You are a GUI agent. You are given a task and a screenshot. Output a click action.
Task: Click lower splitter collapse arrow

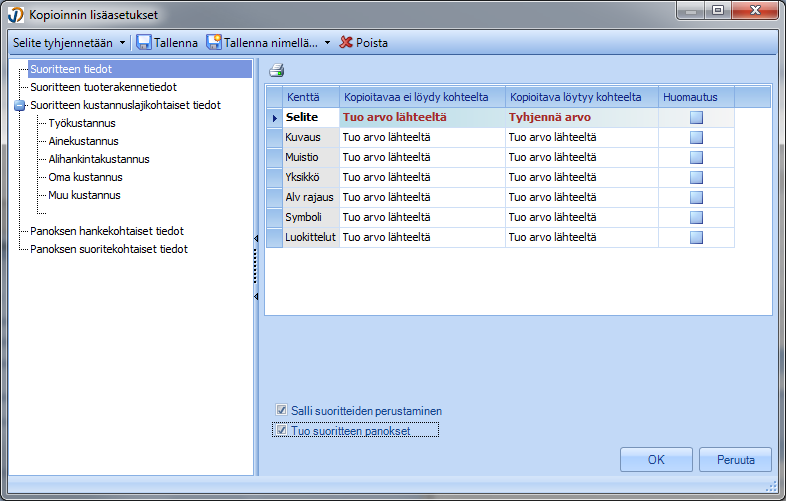[x=256, y=297]
